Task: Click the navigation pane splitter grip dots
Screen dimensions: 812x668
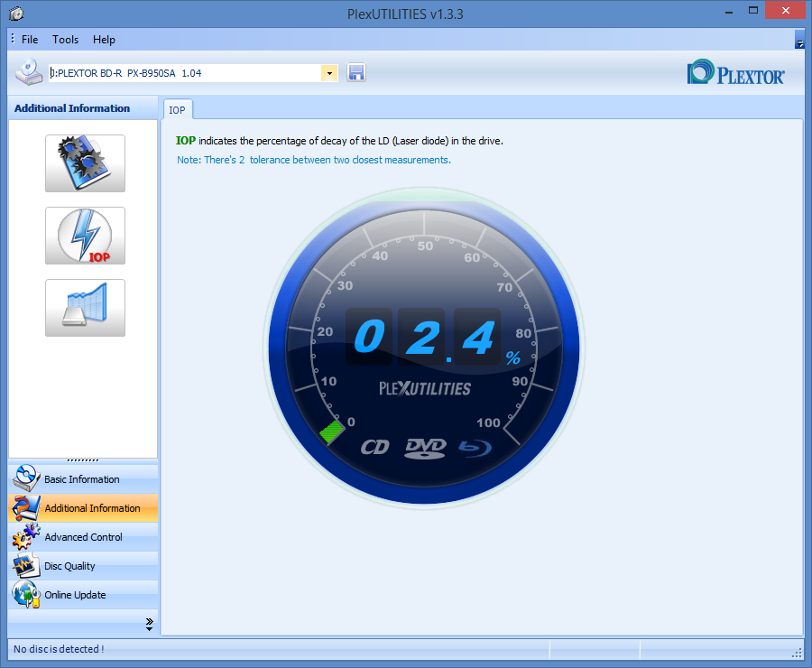Action: pos(83,460)
